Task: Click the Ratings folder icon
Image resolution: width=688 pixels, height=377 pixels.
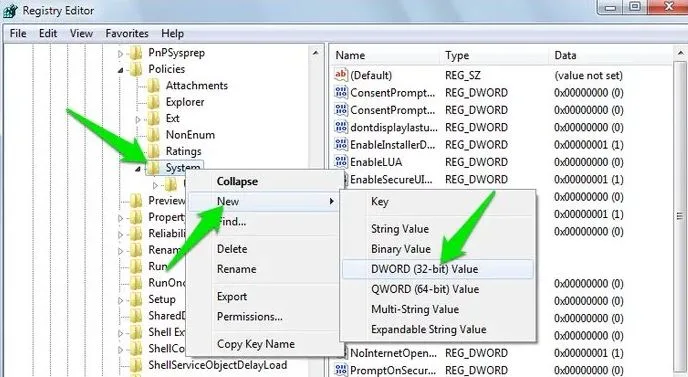Action: [x=154, y=151]
